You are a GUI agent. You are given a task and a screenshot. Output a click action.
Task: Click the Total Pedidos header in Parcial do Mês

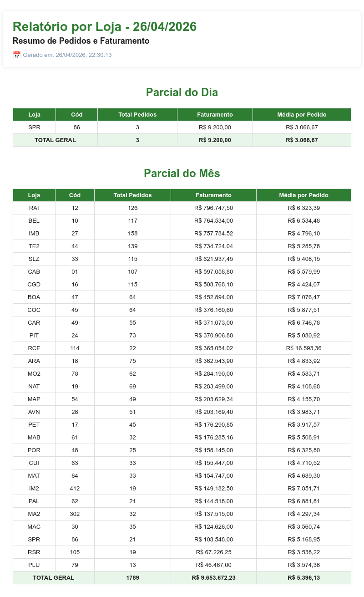(x=132, y=195)
